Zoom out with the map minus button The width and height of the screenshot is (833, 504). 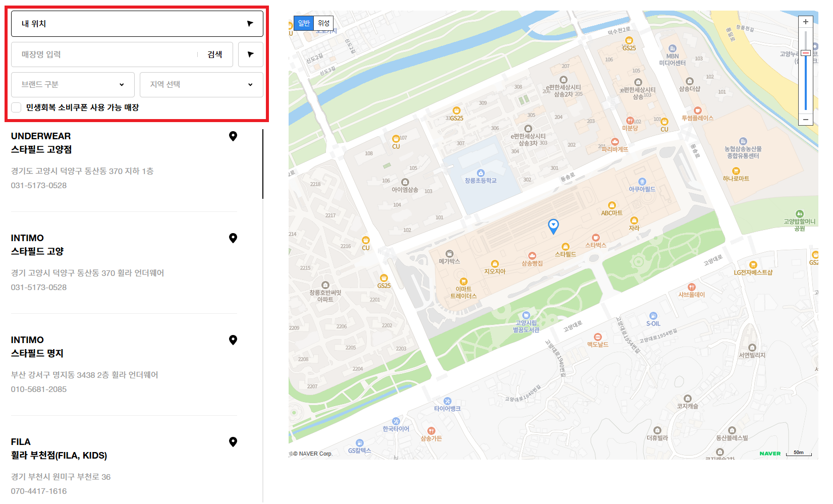(x=806, y=120)
